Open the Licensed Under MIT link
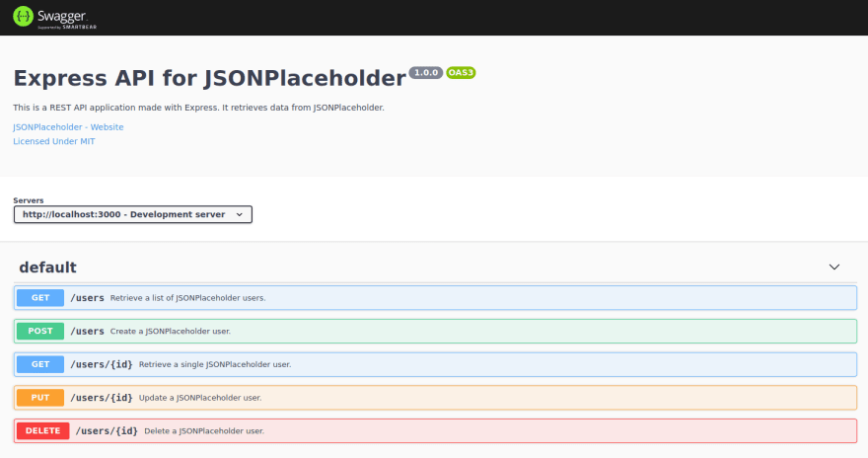868x458 pixels. click(53, 141)
